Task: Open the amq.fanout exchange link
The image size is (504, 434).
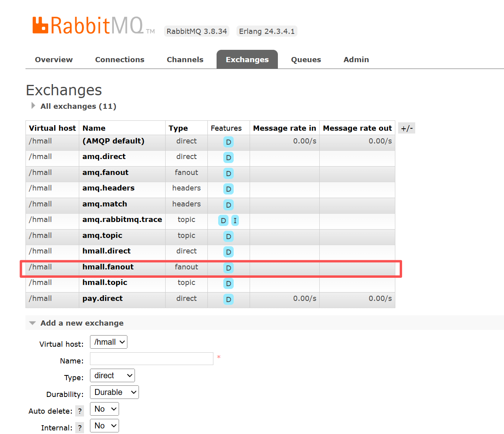Action: (105, 173)
